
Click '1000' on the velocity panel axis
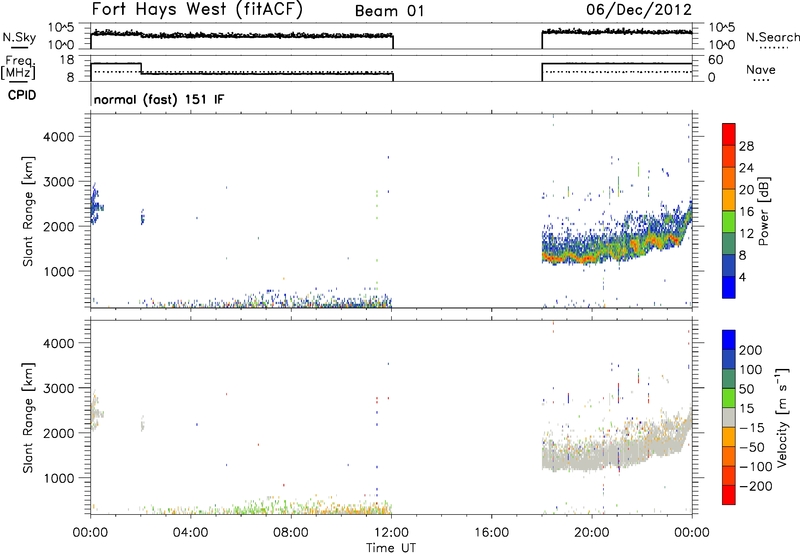(59, 478)
